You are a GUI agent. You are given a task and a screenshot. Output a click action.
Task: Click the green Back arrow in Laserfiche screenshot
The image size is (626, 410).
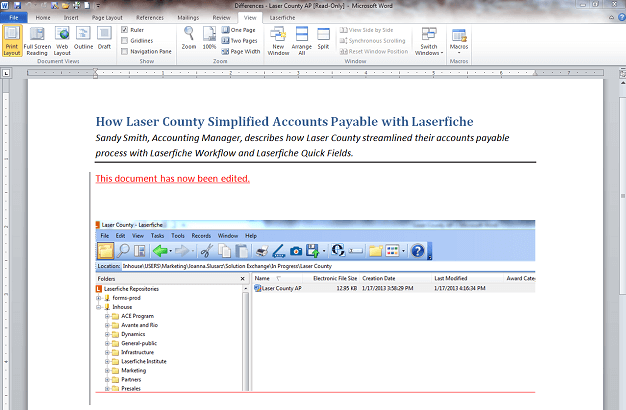pyautogui.click(x=160, y=251)
